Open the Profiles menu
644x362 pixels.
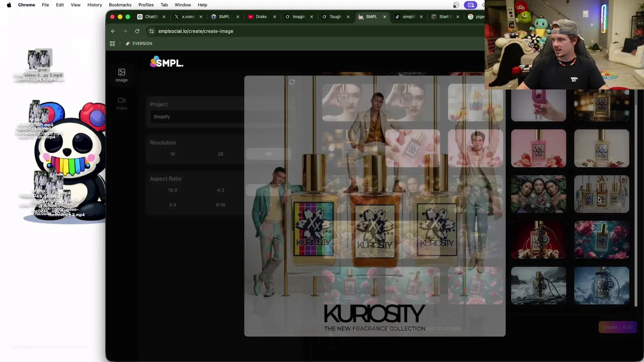[x=146, y=5]
